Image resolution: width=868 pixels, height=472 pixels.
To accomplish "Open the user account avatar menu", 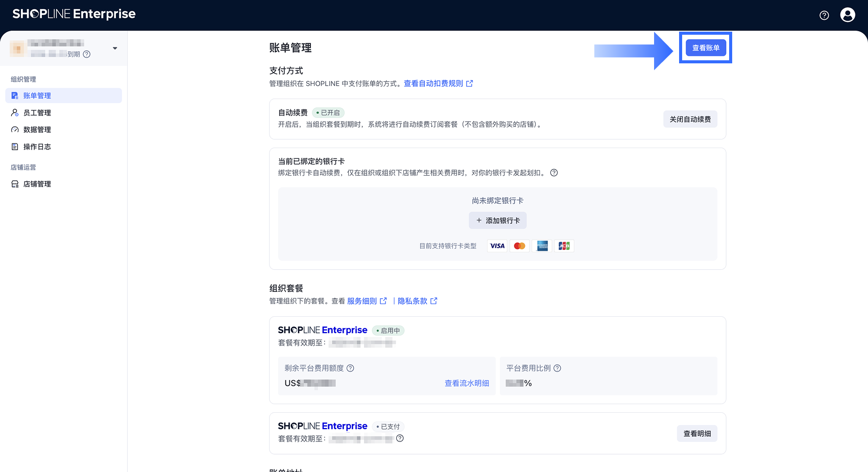I will [848, 15].
